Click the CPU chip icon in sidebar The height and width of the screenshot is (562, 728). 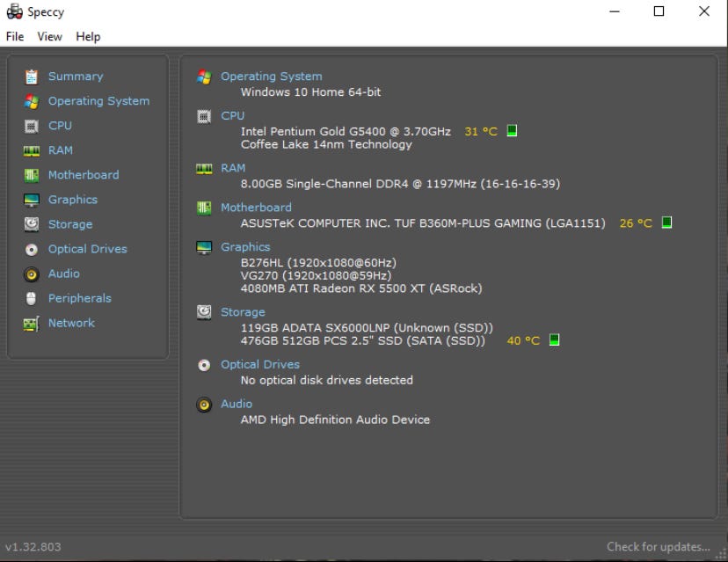click(x=31, y=126)
